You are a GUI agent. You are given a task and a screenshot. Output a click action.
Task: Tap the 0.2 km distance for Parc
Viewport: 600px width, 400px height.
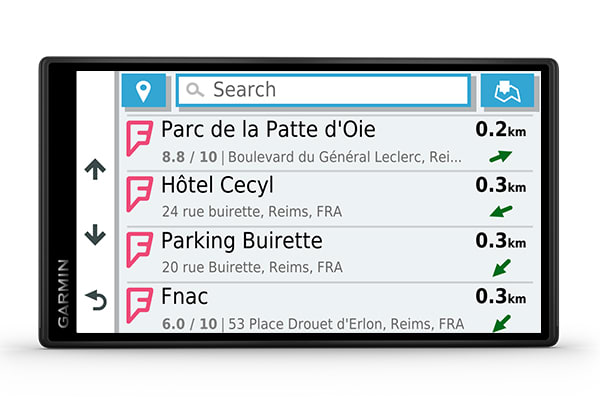point(500,130)
